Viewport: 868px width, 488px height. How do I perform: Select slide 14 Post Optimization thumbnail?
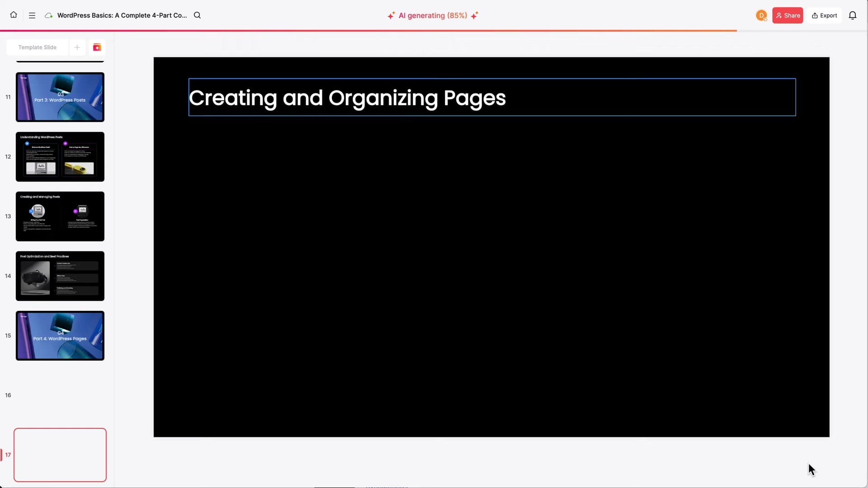[60, 276]
